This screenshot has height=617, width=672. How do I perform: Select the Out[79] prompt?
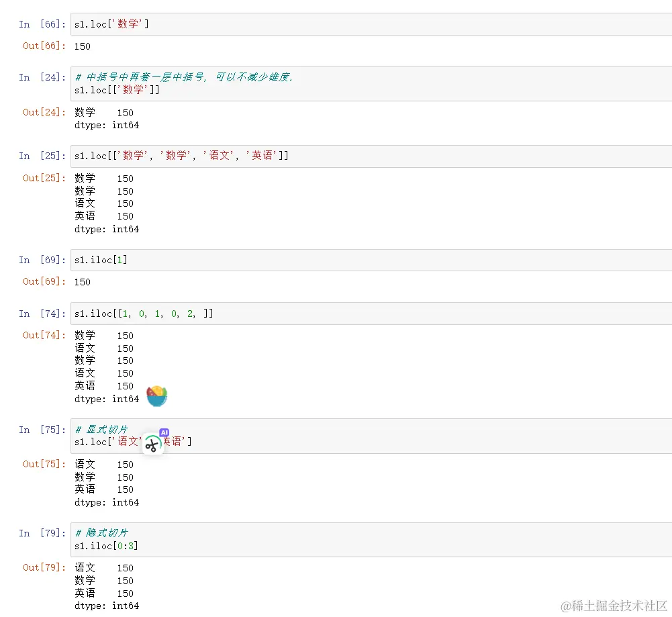click(x=44, y=568)
